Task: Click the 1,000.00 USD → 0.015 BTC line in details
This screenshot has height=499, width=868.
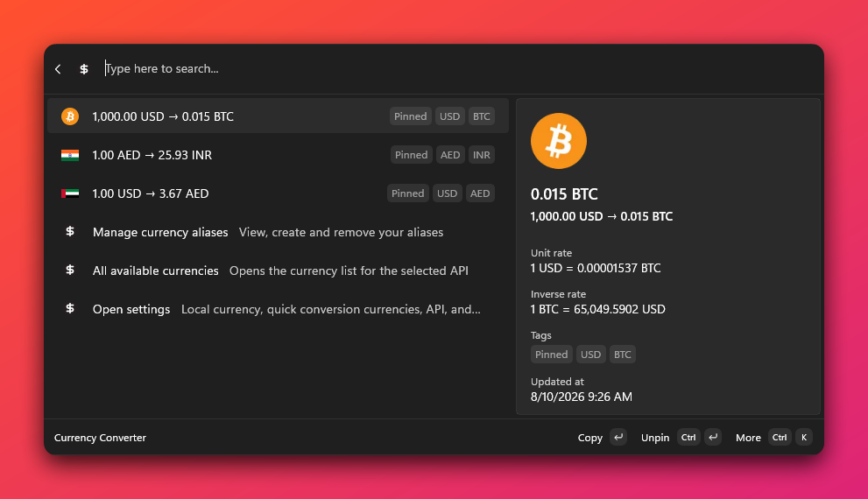Action: tap(602, 216)
